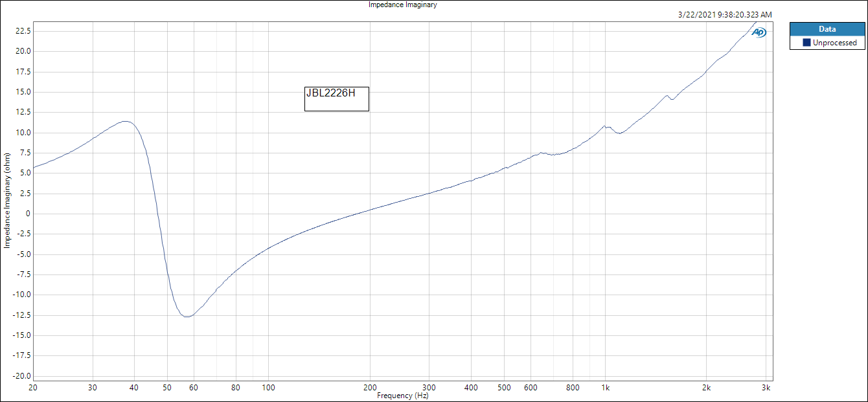The height and width of the screenshot is (402, 868).
Task: Click the 17.5 y-axis tick label
Action: 23,71
